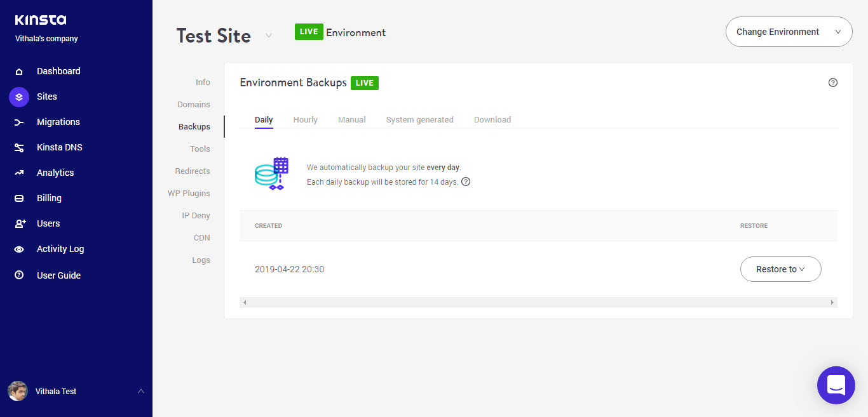Open the Intercom chat bubble
The width and height of the screenshot is (868, 417).
pyautogui.click(x=836, y=385)
